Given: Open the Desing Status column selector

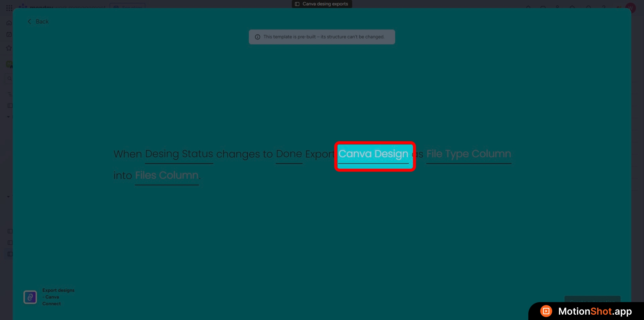Looking at the screenshot, I should click(x=179, y=154).
